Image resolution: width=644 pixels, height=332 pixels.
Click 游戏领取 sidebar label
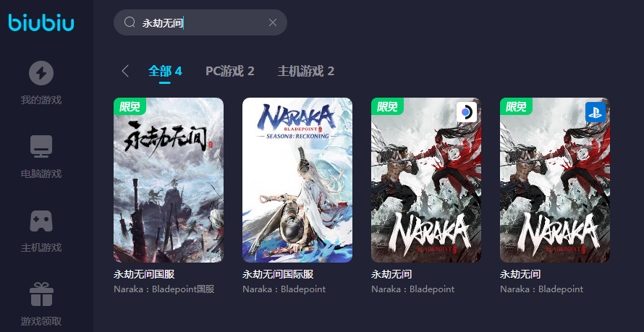(x=41, y=321)
